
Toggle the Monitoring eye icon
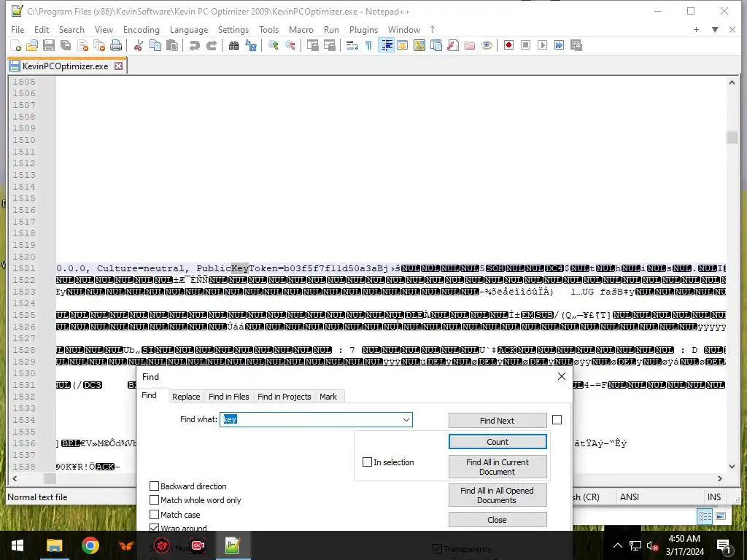487,45
